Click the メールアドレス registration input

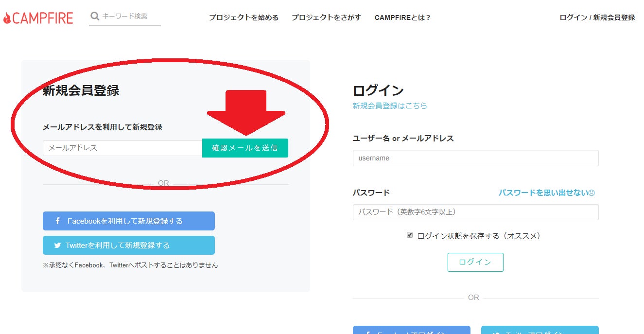(x=122, y=148)
